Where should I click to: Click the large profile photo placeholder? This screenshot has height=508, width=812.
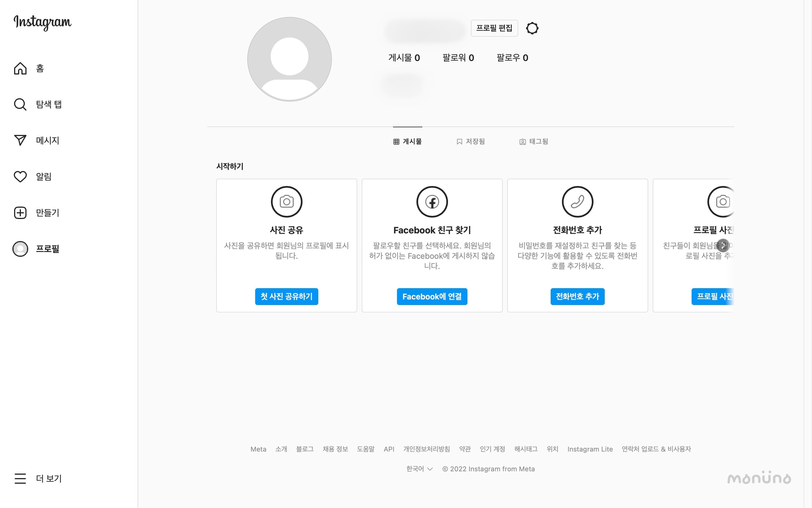[x=290, y=59]
